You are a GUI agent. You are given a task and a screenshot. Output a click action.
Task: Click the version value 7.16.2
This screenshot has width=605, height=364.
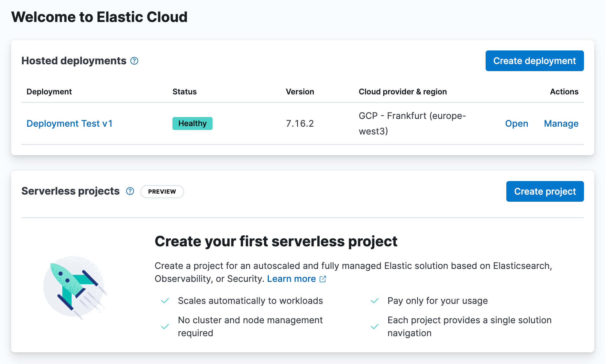[300, 123]
